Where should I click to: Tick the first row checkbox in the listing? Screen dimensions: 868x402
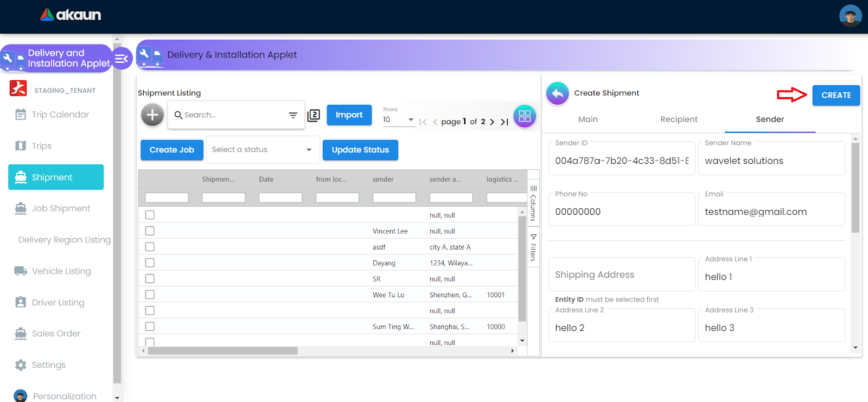[x=150, y=215]
